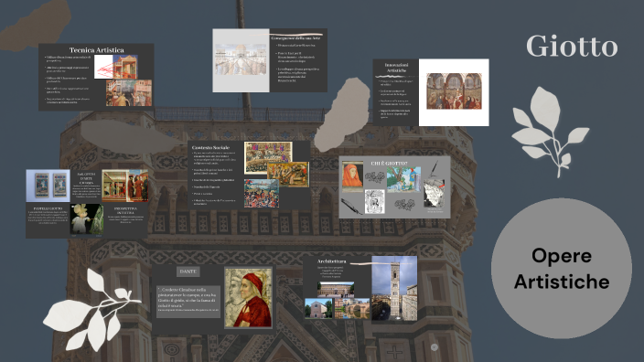This screenshot has width=644, height=362.
Task: Select the Giotto presentation title
Action: pyautogui.click(x=572, y=46)
